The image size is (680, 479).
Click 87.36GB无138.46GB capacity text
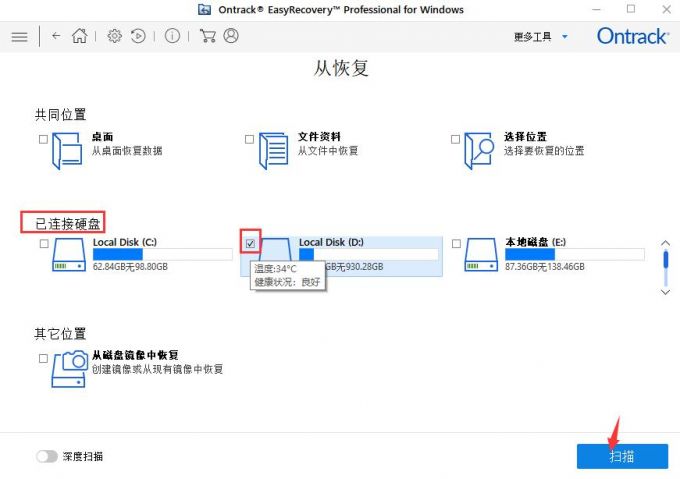click(545, 267)
